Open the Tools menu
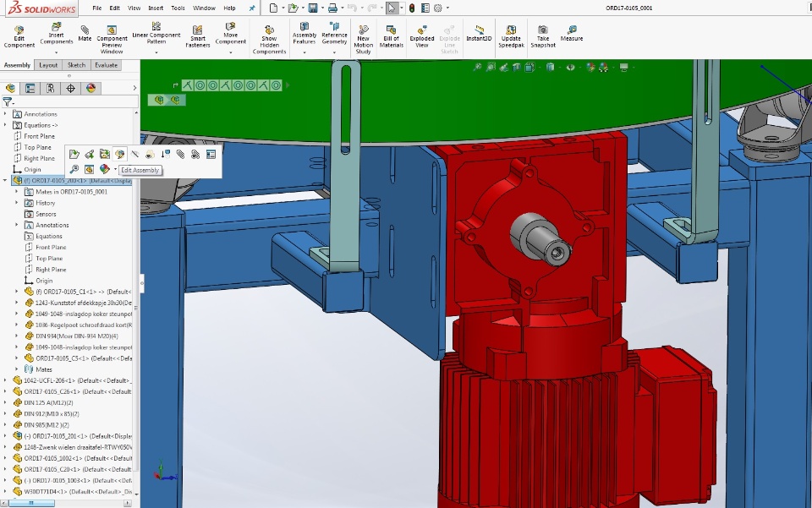Screen dimensions: 812x508 tap(178, 8)
